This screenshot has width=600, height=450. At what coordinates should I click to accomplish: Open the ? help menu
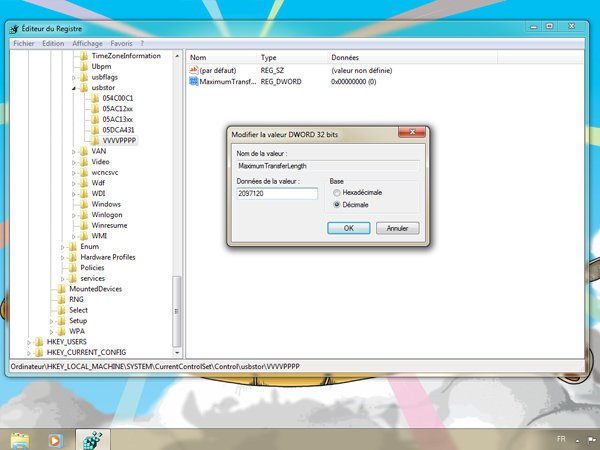[142, 44]
